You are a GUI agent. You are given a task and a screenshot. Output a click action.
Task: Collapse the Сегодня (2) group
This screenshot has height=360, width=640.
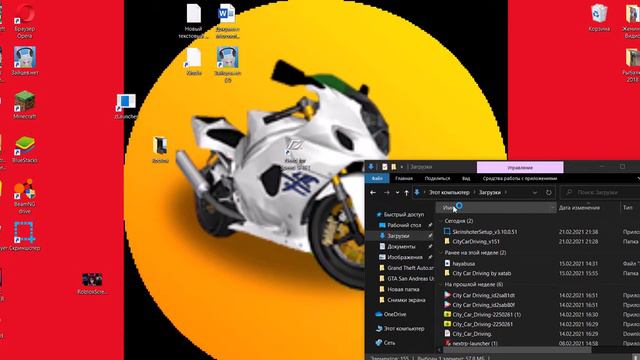pyautogui.click(x=440, y=221)
